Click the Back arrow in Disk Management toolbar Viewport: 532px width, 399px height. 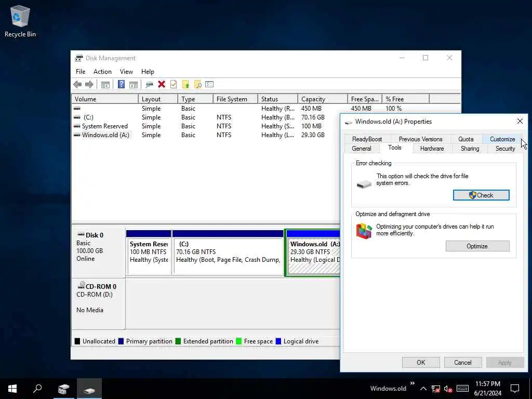click(x=77, y=85)
